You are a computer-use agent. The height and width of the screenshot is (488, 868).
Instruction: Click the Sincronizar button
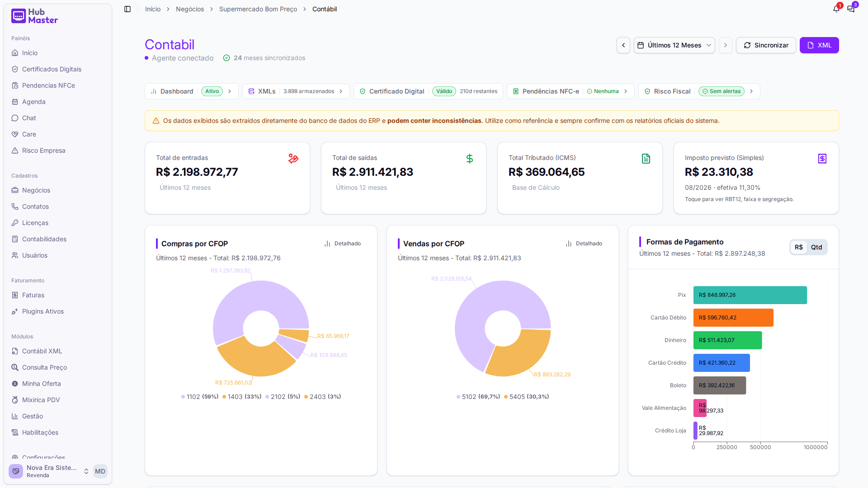point(766,45)
